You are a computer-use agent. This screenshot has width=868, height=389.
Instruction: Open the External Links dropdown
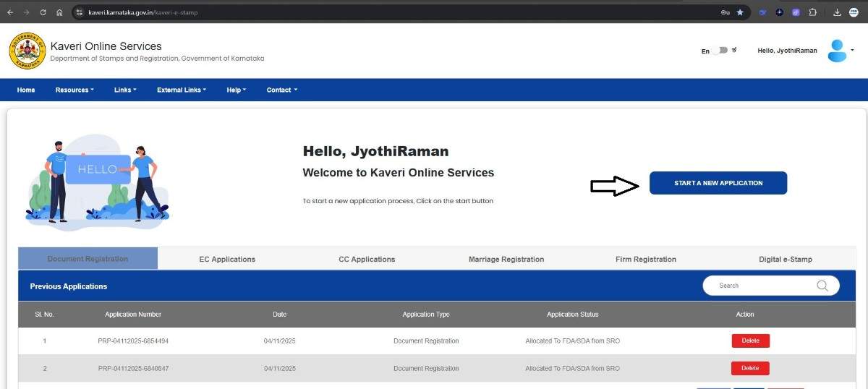pos(181,90)
